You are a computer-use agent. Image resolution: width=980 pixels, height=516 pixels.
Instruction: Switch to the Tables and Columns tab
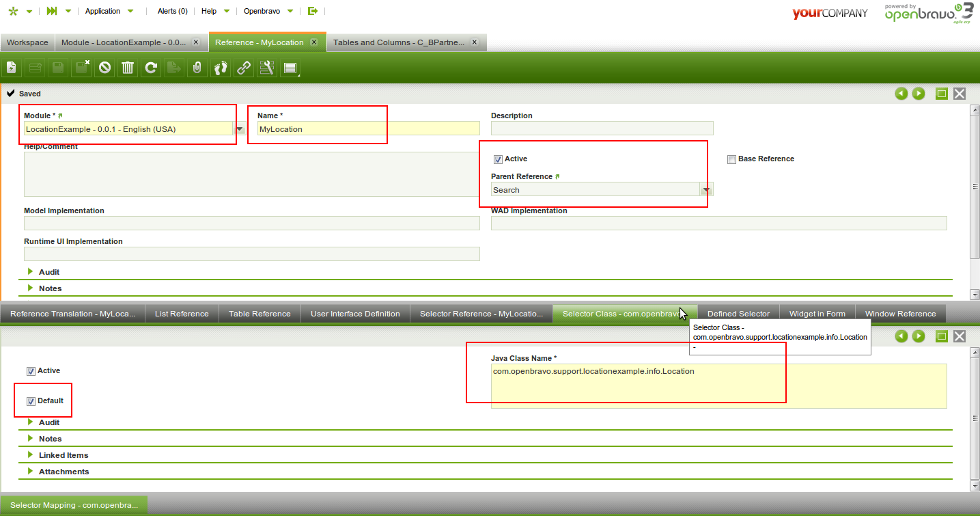click(x=399, y=42)
